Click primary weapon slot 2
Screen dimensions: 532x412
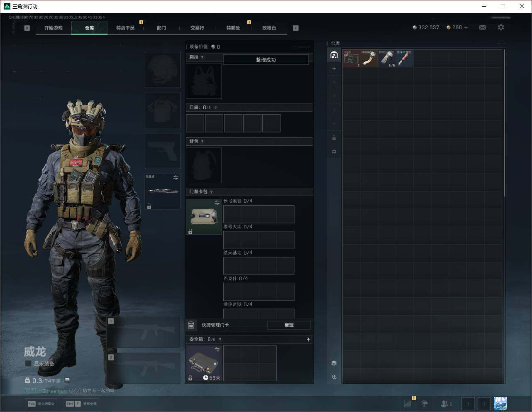coord(144,369)
